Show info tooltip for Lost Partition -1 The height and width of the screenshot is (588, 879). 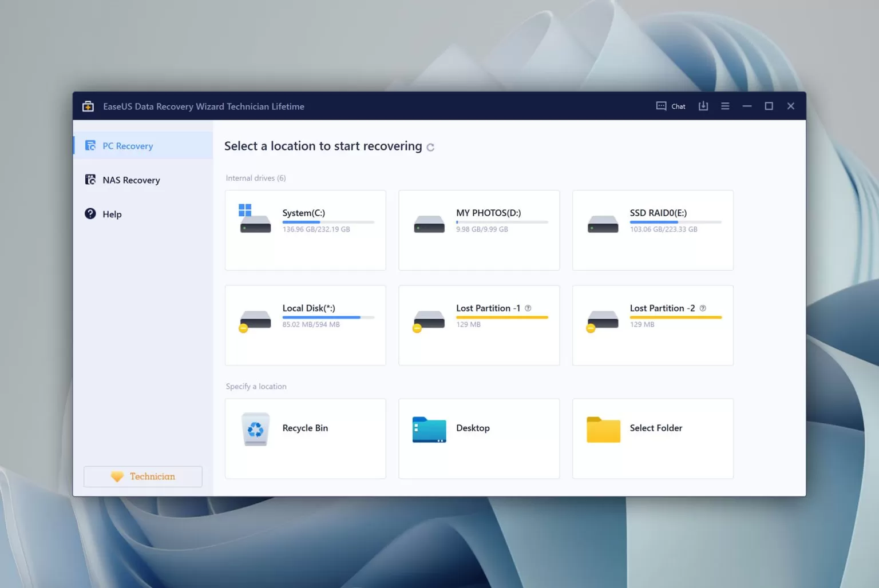tap(528, 308)
